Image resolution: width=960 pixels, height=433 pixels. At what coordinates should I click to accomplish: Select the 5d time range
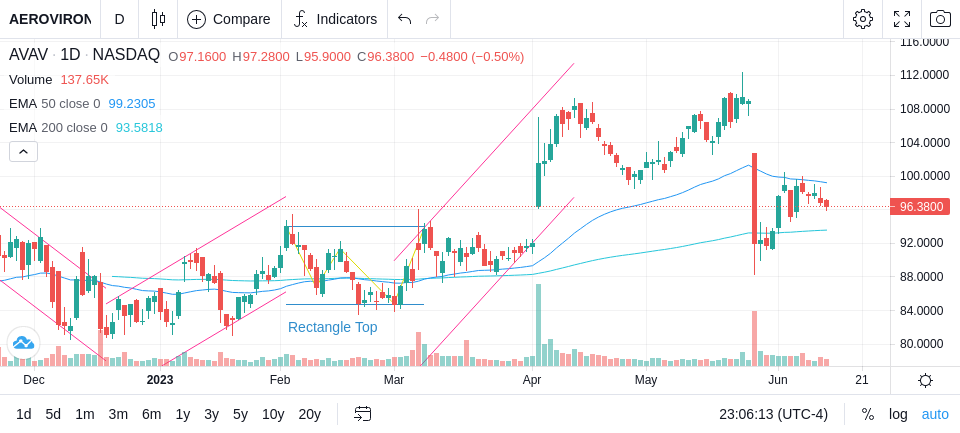53,415
